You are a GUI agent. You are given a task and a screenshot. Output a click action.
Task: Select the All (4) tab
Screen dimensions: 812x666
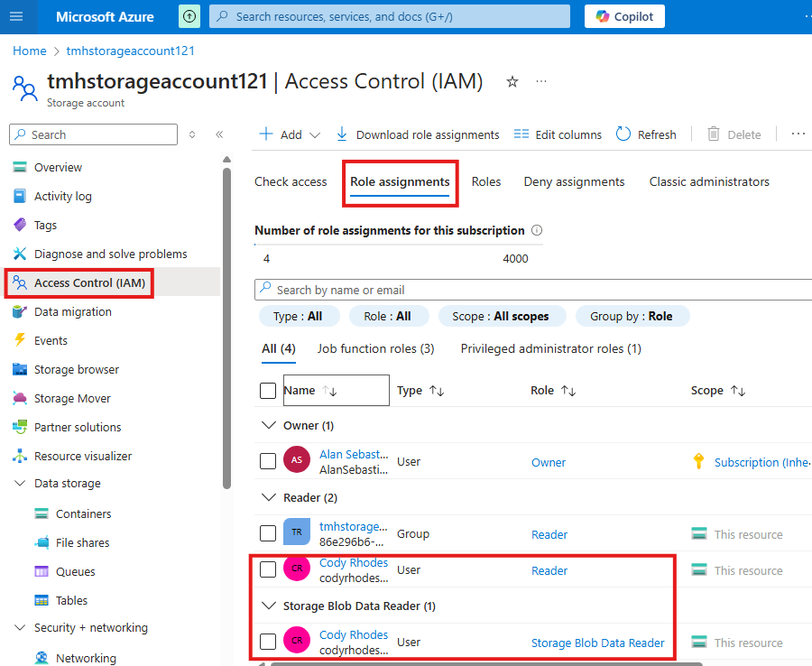click(279, 349)
